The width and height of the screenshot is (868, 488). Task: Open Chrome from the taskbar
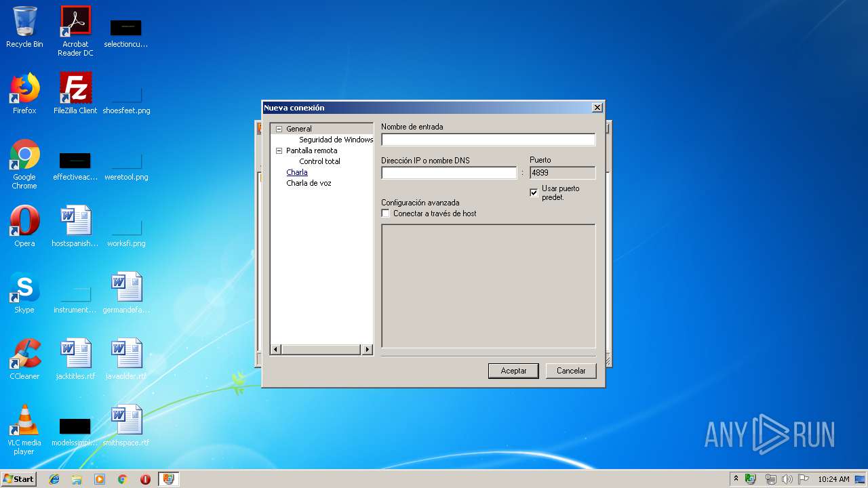(x=123, y=479)
